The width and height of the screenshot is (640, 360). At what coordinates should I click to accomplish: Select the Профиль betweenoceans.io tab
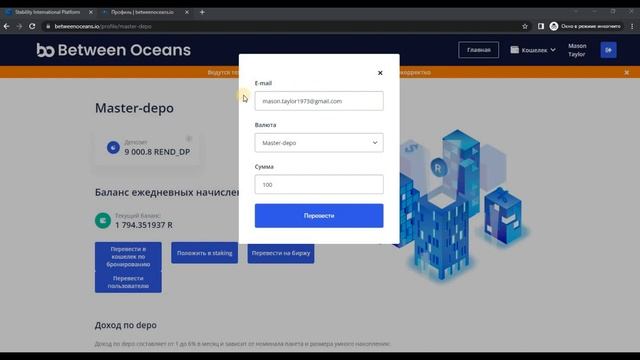[x=142, y=12]
